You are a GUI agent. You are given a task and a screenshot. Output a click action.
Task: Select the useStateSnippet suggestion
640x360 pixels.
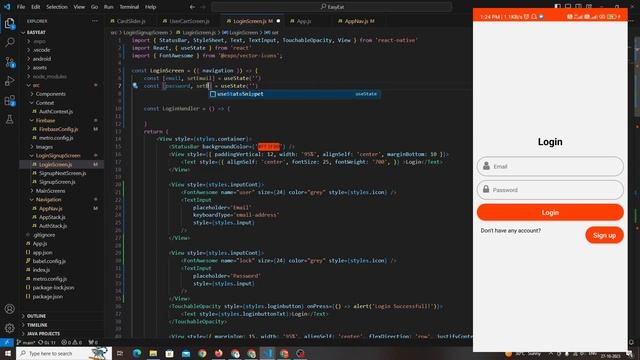(x=294, y=94)
